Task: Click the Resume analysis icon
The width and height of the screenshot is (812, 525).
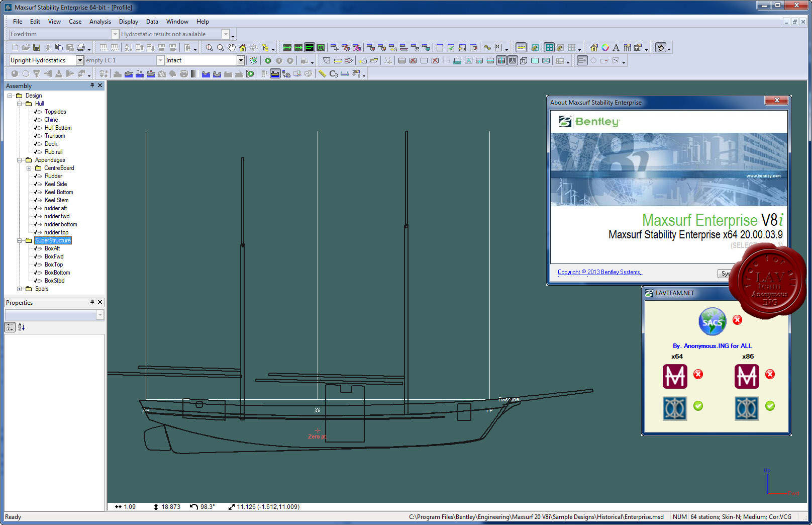Action: tap(290, 61)
